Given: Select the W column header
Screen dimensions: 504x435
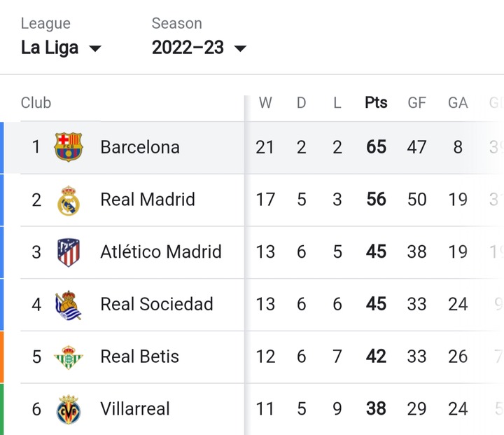Looking at the screenshot, I should point(265,103).
